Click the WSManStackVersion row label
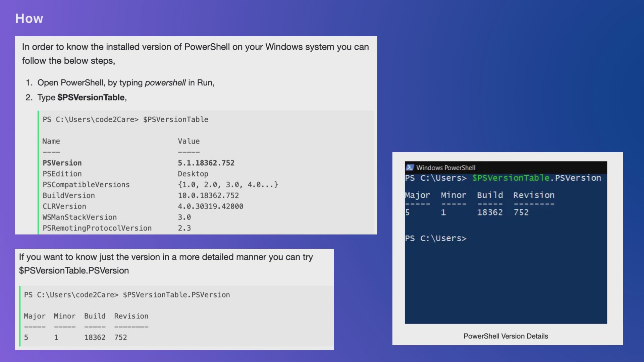Screen dimensions: 644x362 point(79,218)
